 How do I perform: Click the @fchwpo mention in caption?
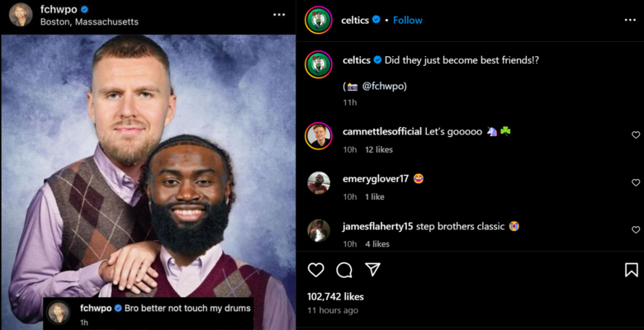[x=385, y=86]
